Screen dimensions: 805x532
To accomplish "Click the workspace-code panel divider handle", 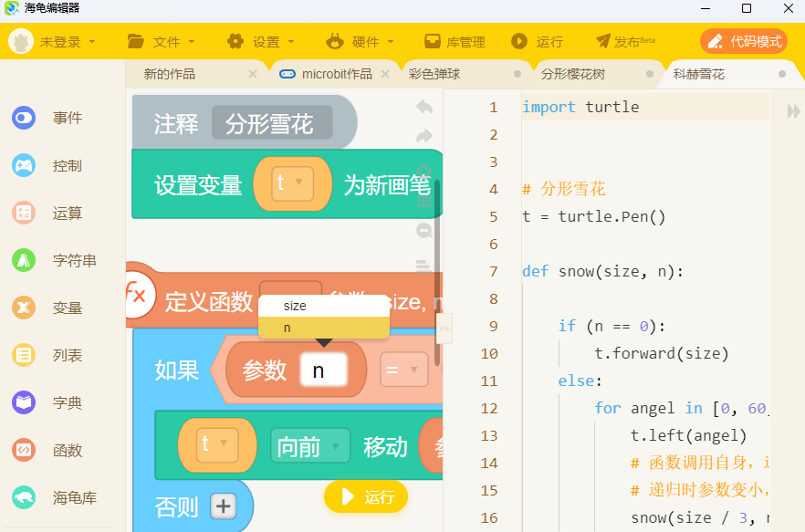I will click(444, 328).
